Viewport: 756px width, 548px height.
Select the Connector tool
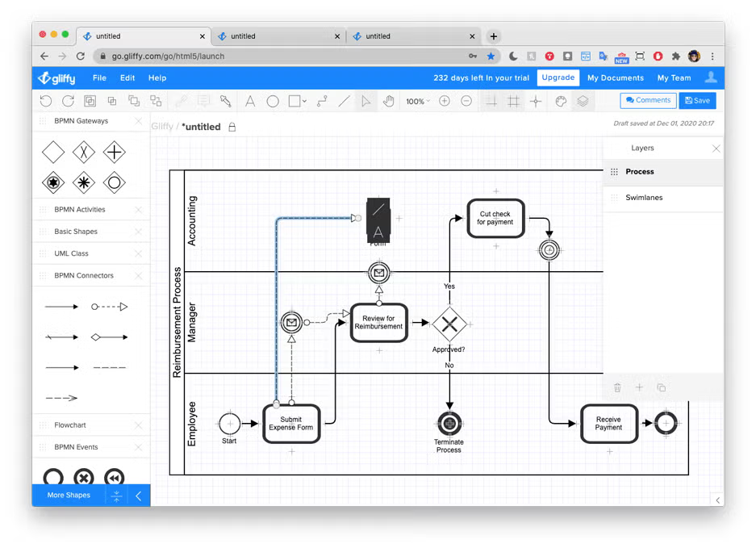coord(322,102)
